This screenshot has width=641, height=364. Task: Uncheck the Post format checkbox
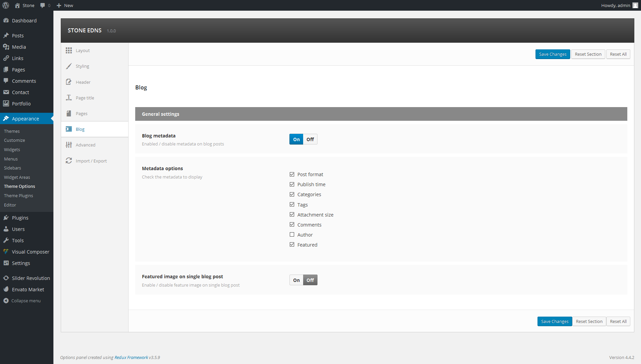(x=292, y=174)
